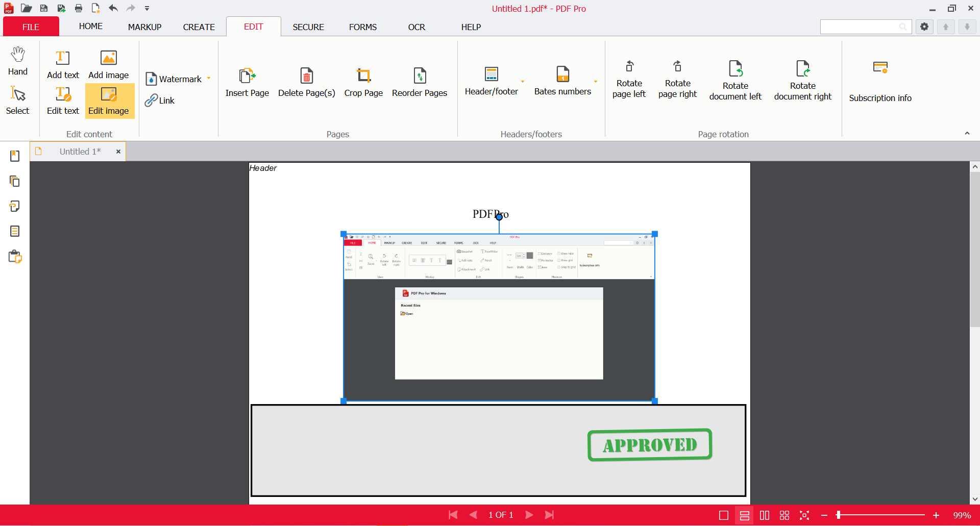Switch to the HOME tab
Viewport: 980px width, 526px height.
pyautogui.click(x=91, y=27)
